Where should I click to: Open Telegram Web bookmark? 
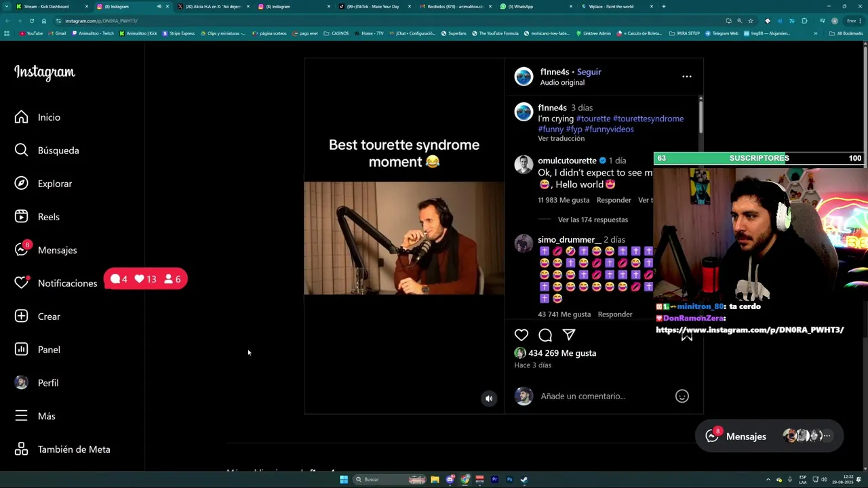click(x=722, y=33)
